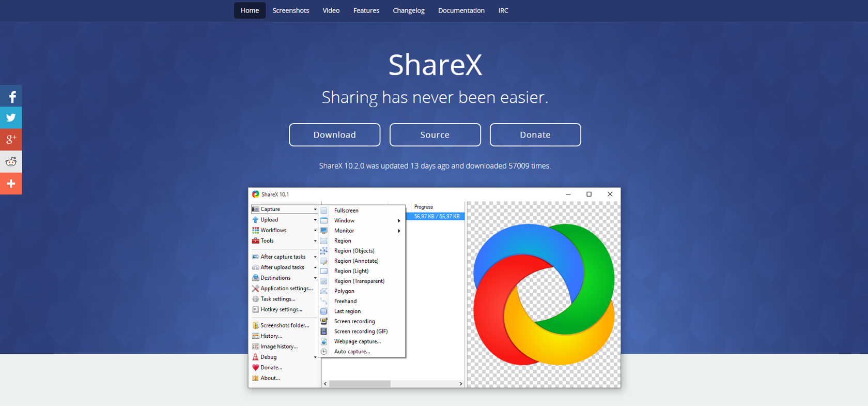Image resolution: width=868 pixels, height=406 pixels.
Task: Share page via Facebook icon
Action: [11, 96]
